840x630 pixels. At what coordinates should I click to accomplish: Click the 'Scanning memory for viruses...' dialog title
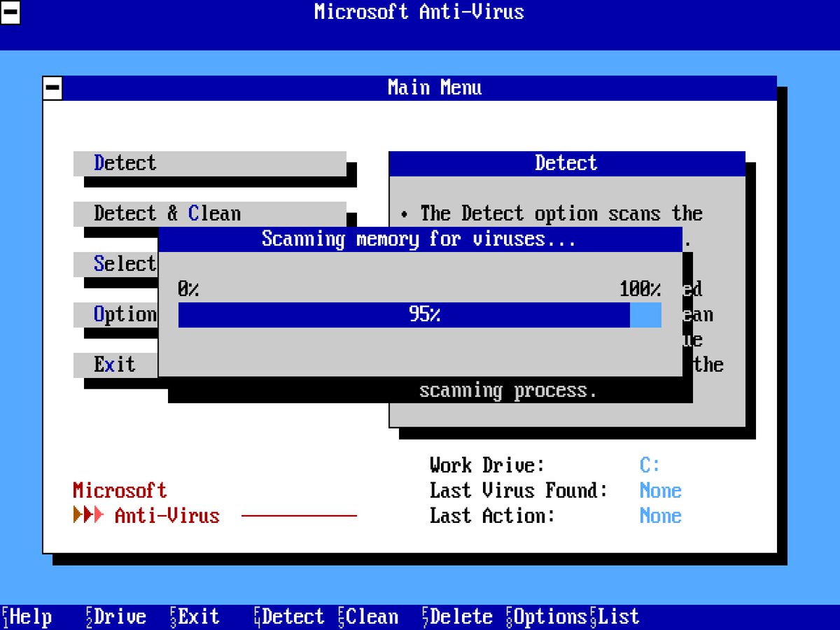tap(420, 239)
